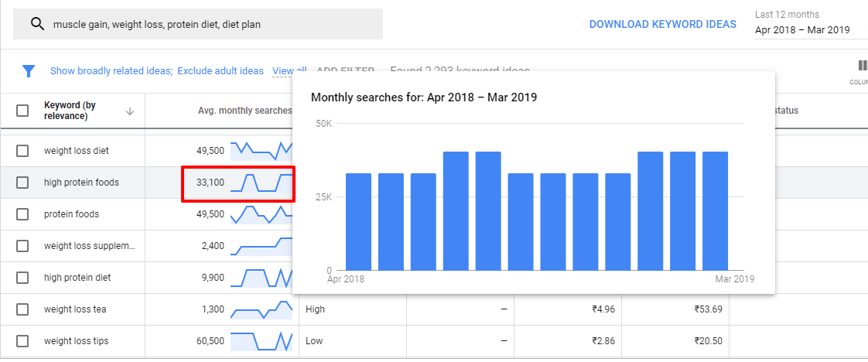The image size is (868, 362).
Task: Click the 1,300 searches value
Action: (x=213, y=309)
